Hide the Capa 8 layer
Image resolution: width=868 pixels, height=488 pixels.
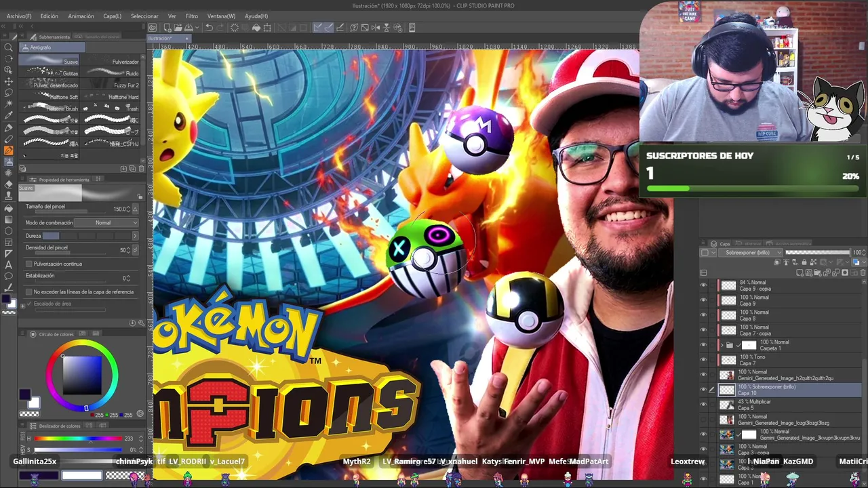click(703, 315)
